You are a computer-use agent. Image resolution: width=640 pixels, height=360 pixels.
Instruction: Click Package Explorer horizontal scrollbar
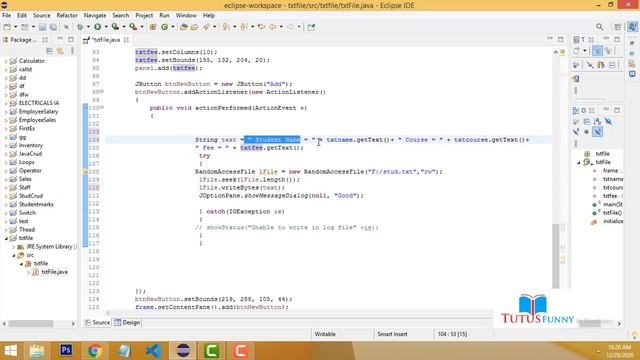pyautogui.click(x=31, y=323)
